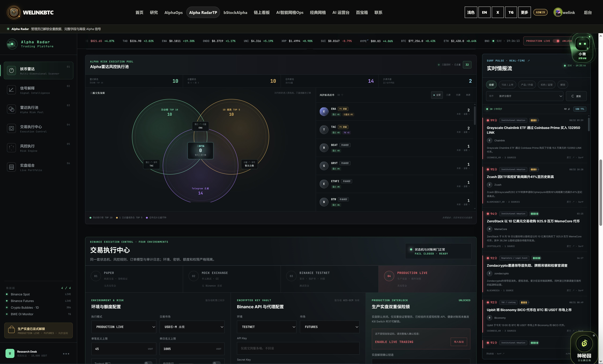Image resolution: width=603 pixels, height=364 pixels.
Task: Open the 后台 admin link
Action: pyautogui.click(x=588, y=12)
